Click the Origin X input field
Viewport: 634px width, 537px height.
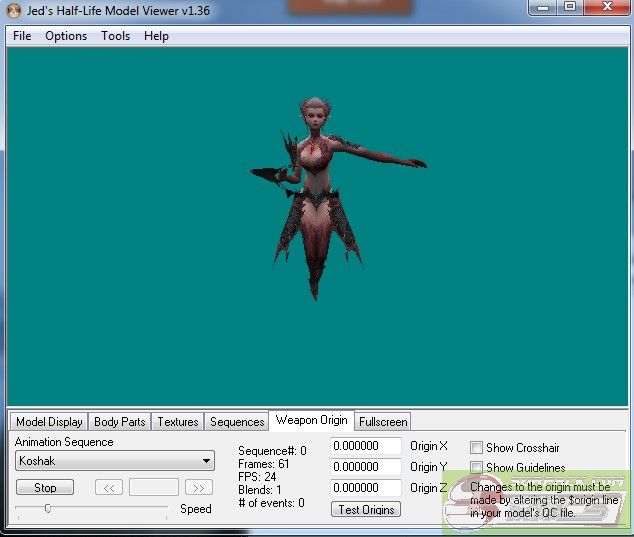[x=365, y=446]
